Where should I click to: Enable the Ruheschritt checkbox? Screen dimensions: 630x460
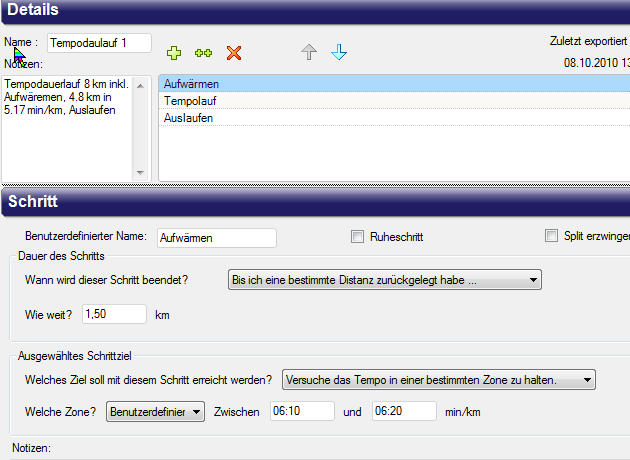(358, 237)
